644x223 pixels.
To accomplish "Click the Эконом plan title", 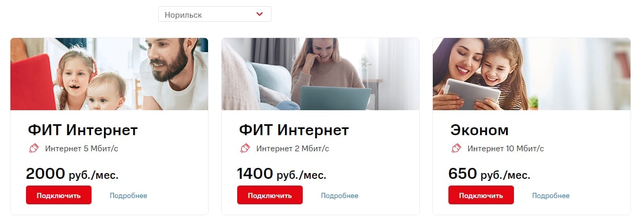I will 479,129.
